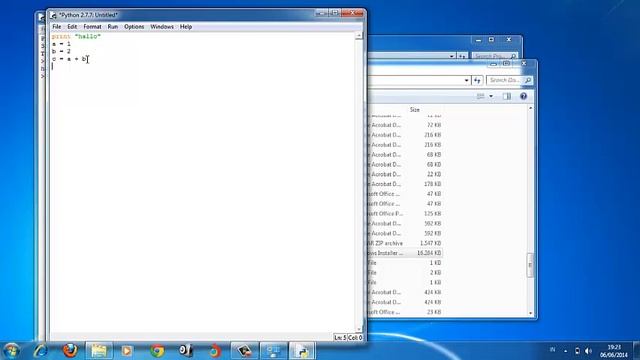Click the editor scrollbar up arrow

point(359,36)
